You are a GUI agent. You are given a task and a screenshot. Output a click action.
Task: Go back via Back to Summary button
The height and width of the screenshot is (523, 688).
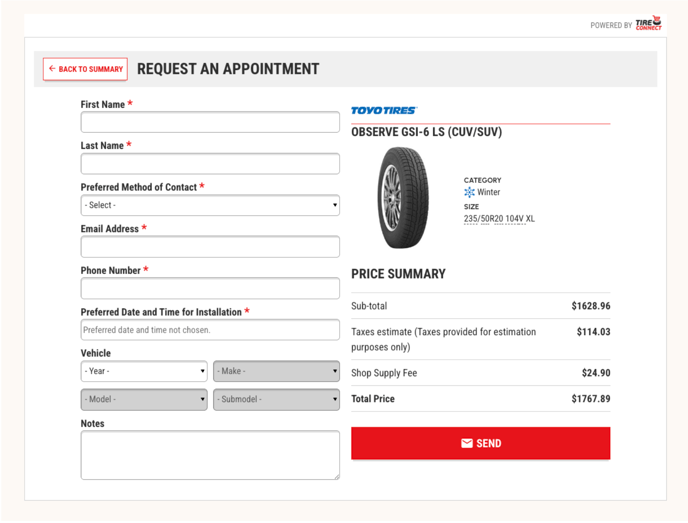pyautogui.click(x=85, y=69)
